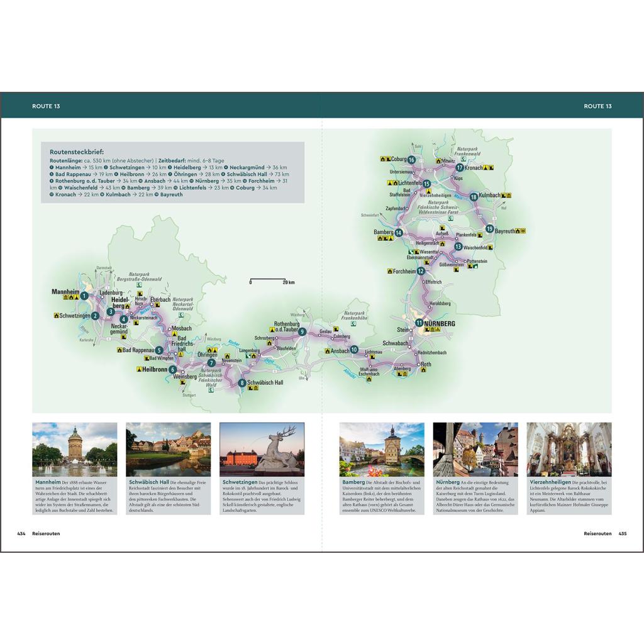644x644 pixels.
Task: Click page number 435 in the footer
Action: tap(622, 533)
